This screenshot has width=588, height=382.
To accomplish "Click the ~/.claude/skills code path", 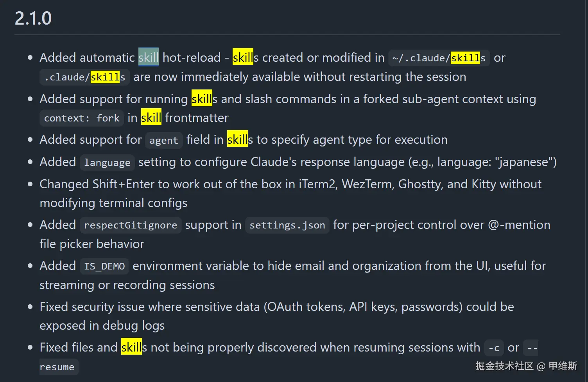I will 439,58.
